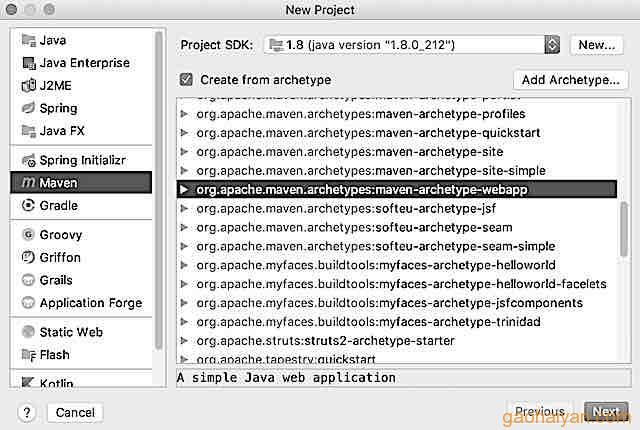Click the Groovy icon
Image resolution: width=640 pixels, height=430 pixels.
point(28,235)
